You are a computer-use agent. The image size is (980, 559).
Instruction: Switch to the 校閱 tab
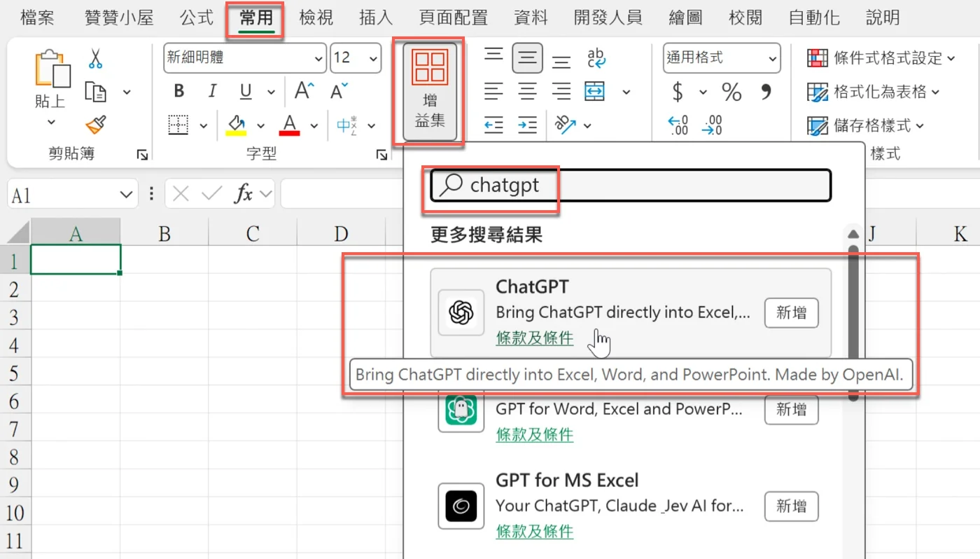coord(745,18)
